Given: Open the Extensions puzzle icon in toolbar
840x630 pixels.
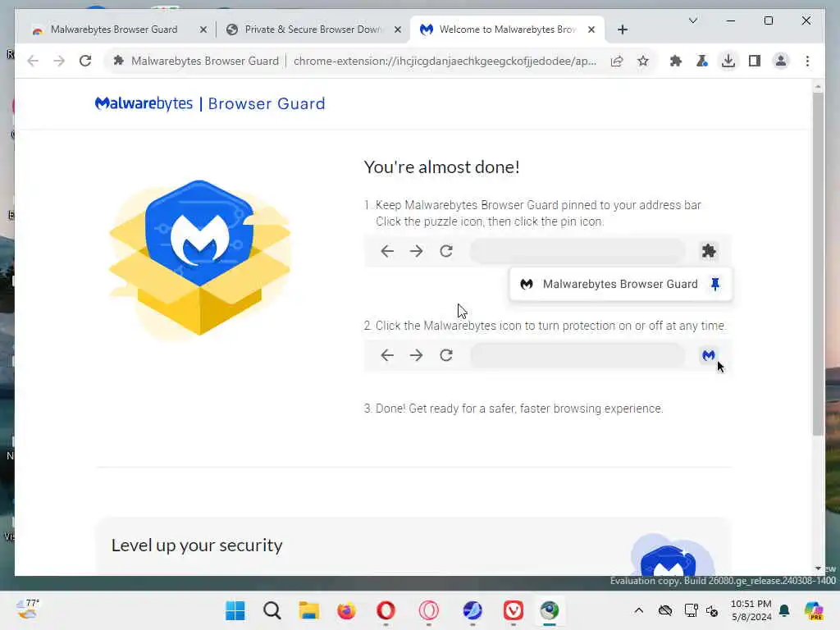Looking at the screenshot, I should click(676, 61).
